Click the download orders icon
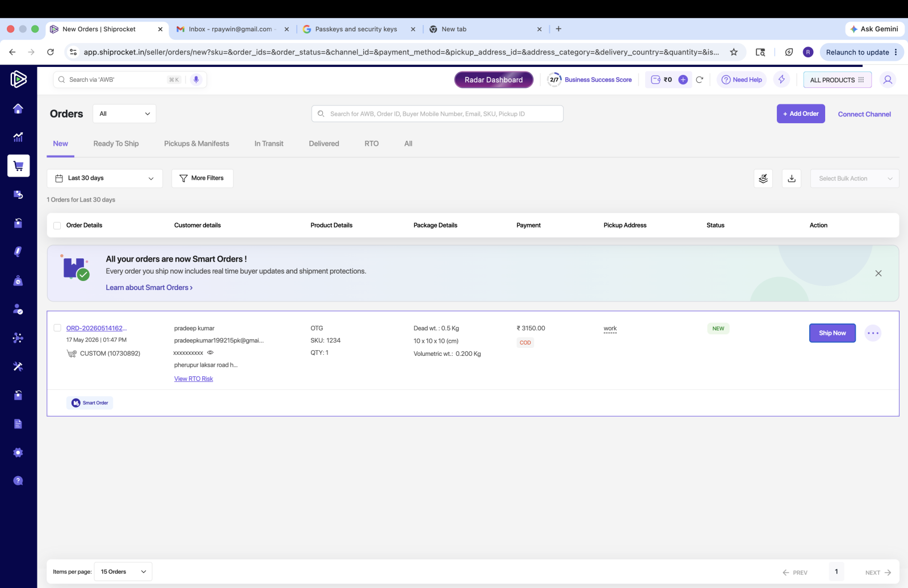This screenshot has width=908, height=588. (x=792, y=178)
